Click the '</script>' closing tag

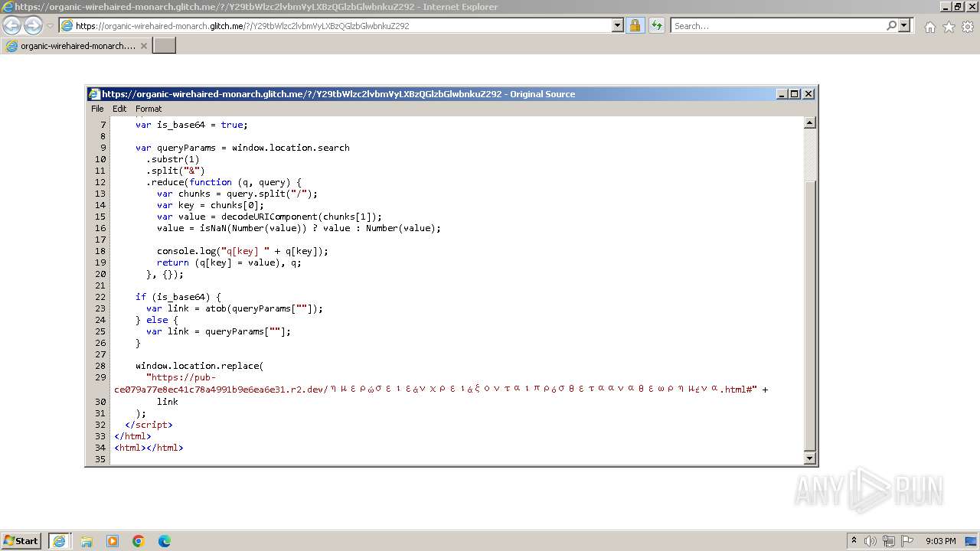[149, 425]
